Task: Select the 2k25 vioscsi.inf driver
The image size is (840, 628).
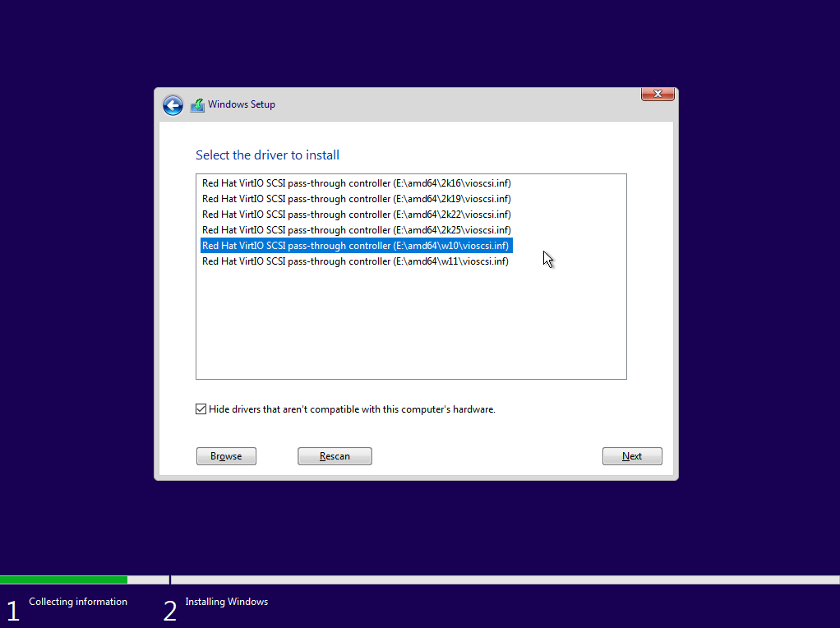Action: point(356,230)
